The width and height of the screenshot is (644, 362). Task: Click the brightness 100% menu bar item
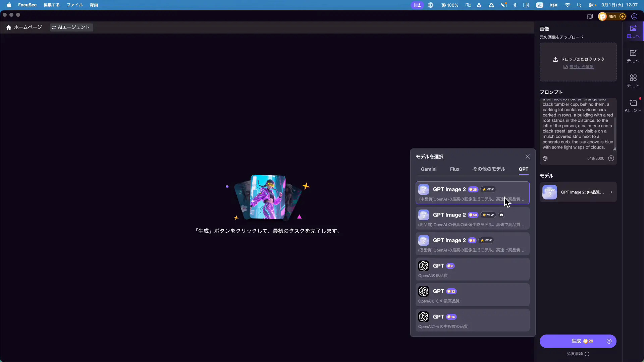pyautogui.click(x=450, y=5)
